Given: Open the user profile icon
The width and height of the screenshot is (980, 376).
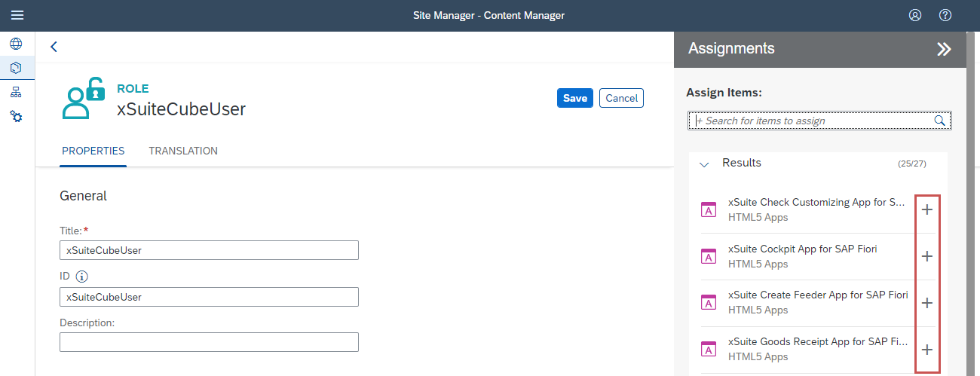Looking at the screenshot, I should (x=915, y=15).
